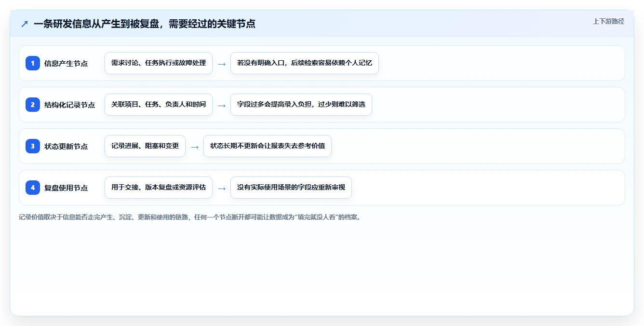
Task: Select the 状态更新节点 label
Action: pyautogui.click(x=66, y=146)
